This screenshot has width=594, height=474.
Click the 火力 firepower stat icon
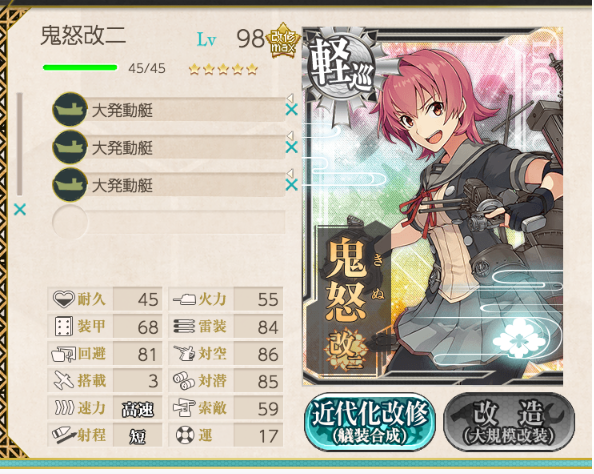click(x=184, y=300)
